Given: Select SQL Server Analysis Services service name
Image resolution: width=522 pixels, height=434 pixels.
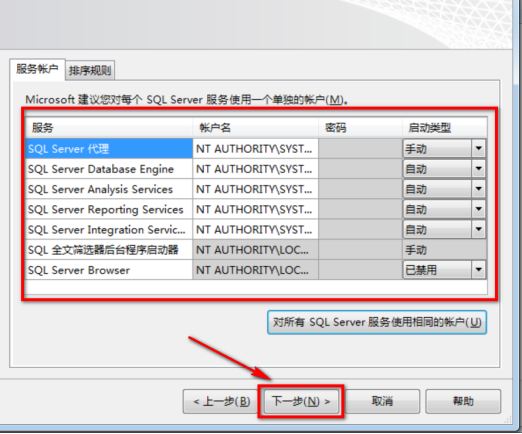Looking at the screenshot, I should pos(109,189).
